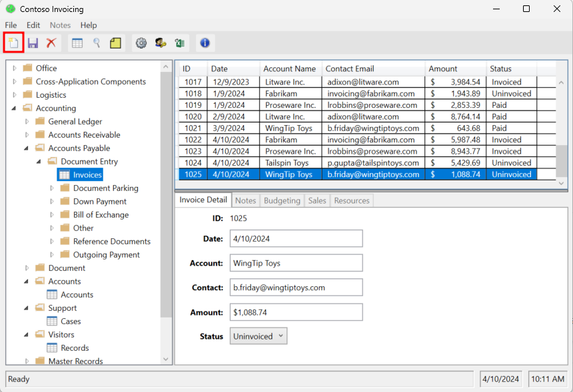The width and height of the screenshot is (573, 392).
Task: Switch to the Sales tab
Action: [x=317, y=200]
